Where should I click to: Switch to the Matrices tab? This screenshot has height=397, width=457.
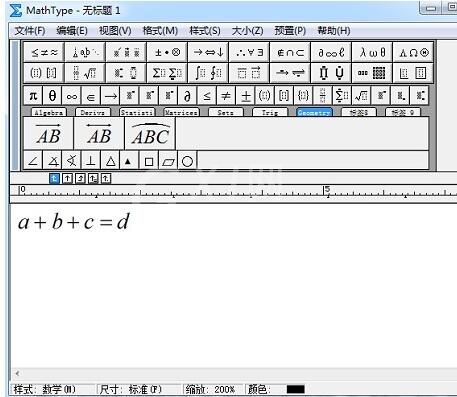click(181, 112)
